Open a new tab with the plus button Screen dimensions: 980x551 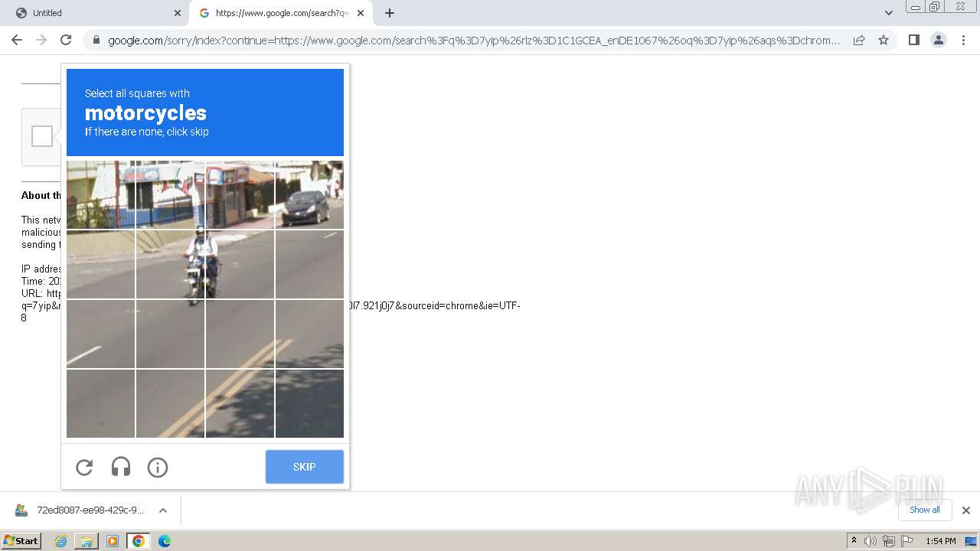(x=390, y=13)
